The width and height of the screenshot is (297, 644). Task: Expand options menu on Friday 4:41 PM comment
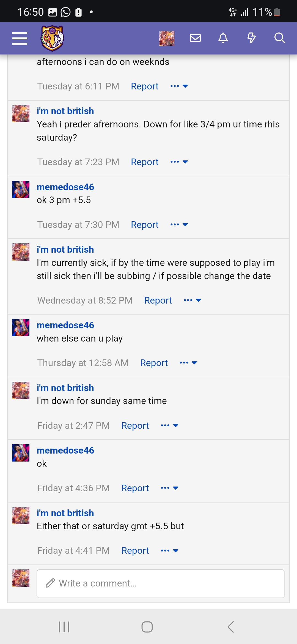click(x=169, y=550)
